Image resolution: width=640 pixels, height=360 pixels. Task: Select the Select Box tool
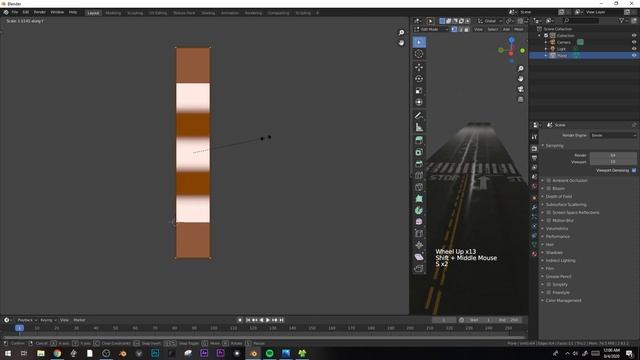[419, 42]
